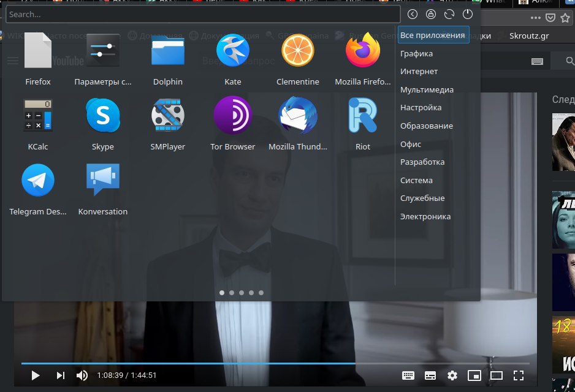Click YouTube keyboard icon near search
The image size is (575, 392).
(x=537, y=61)
